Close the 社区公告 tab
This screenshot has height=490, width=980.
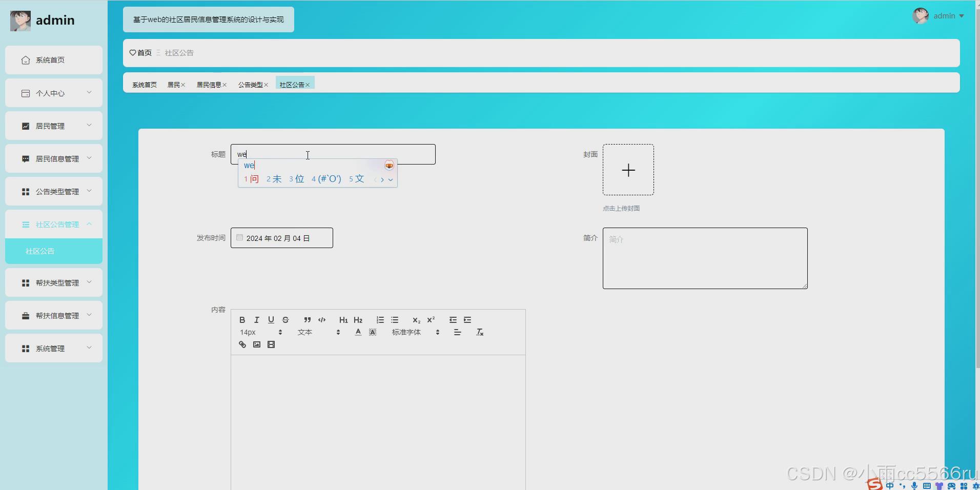(x=308, y=85)
